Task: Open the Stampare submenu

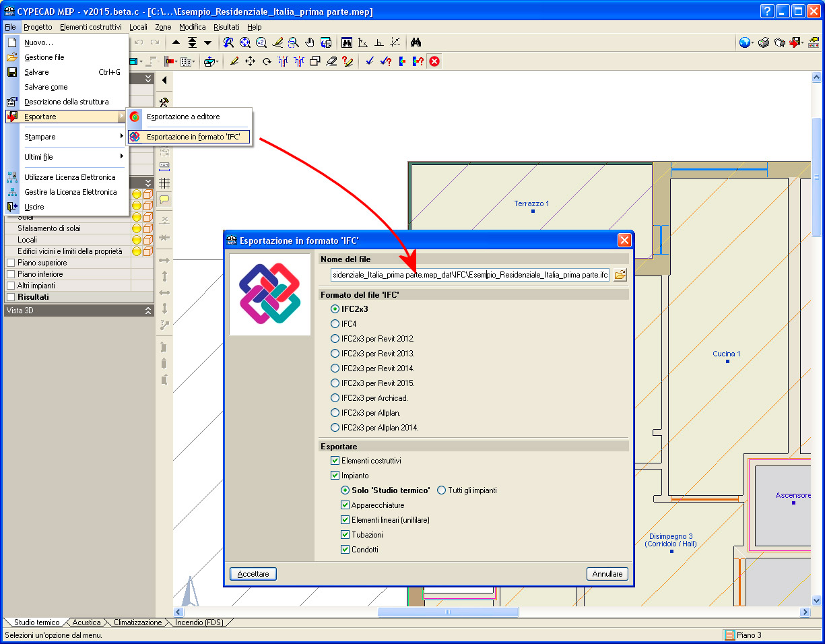Action: tap(74, 137)
